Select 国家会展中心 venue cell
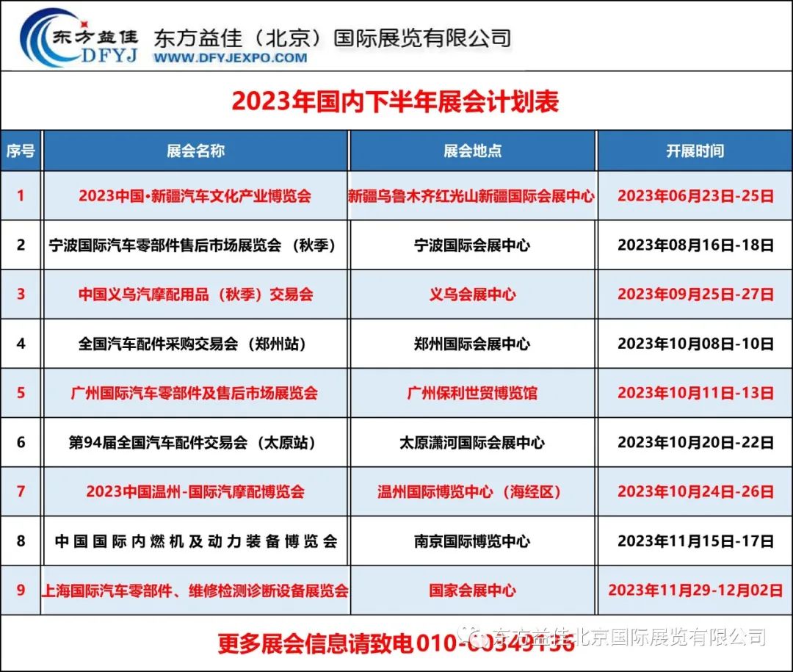Viewport: 793px width, 672px height. pyautogui.click(x=472, y=590)
